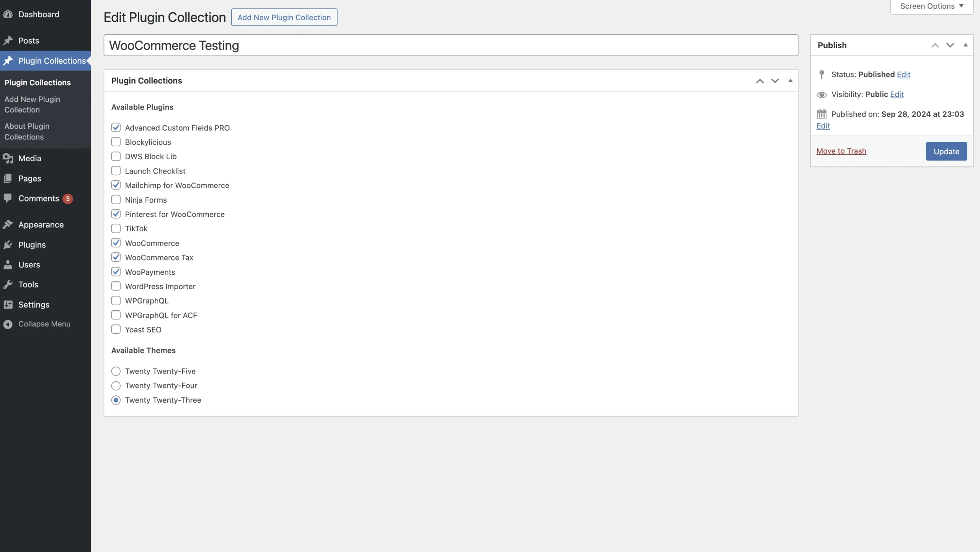This screenshot has height=552, width=980.
Task: Click the Edit Plugin Collection page heading
Action: 165,18
